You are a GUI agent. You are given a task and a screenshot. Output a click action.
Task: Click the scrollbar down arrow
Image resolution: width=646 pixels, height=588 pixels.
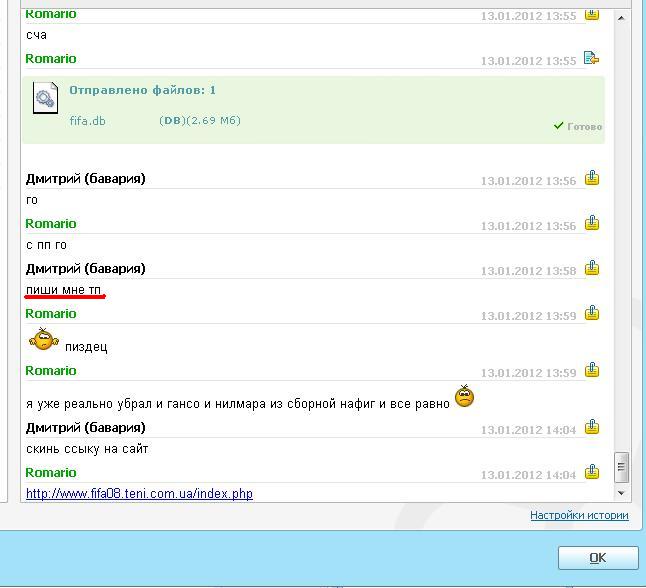(621, 493)
